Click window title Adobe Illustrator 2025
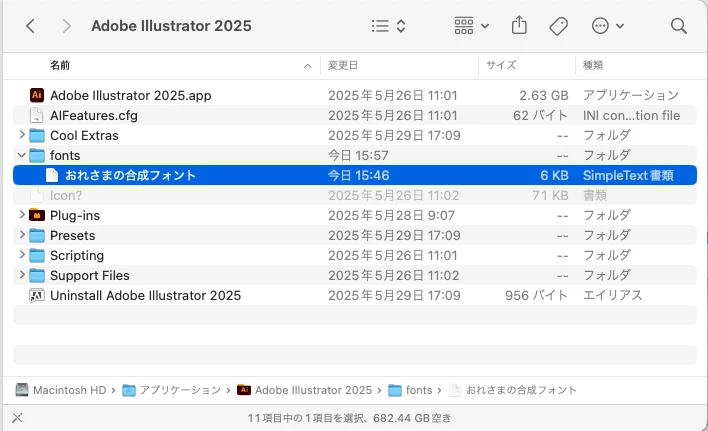The image size is (708, 431). pos(171,26)
